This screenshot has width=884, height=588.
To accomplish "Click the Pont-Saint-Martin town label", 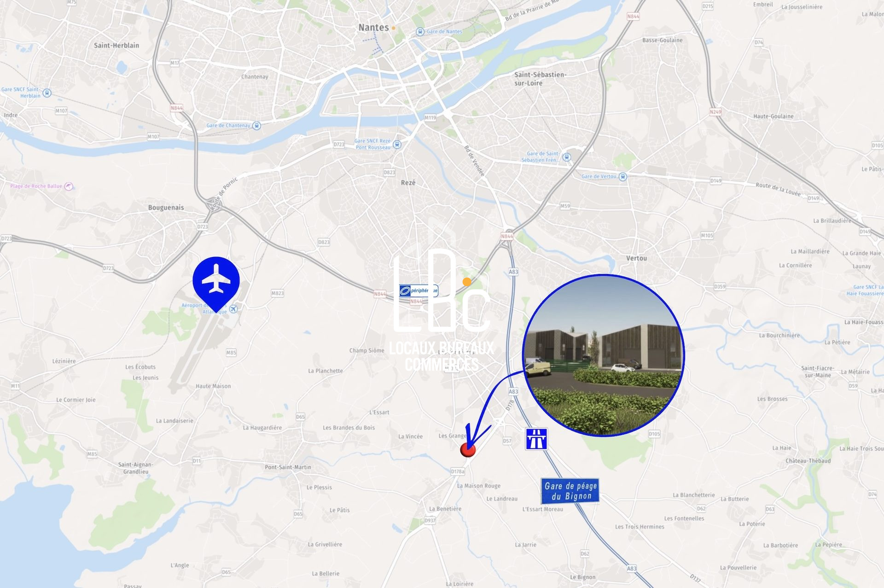I will coord(288,467).
